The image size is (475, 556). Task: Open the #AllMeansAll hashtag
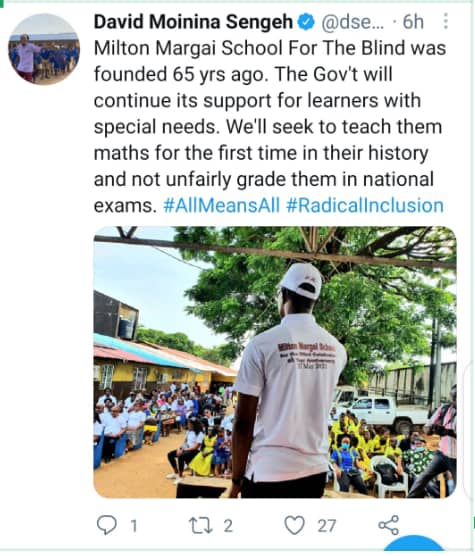(x=222, y=206)
